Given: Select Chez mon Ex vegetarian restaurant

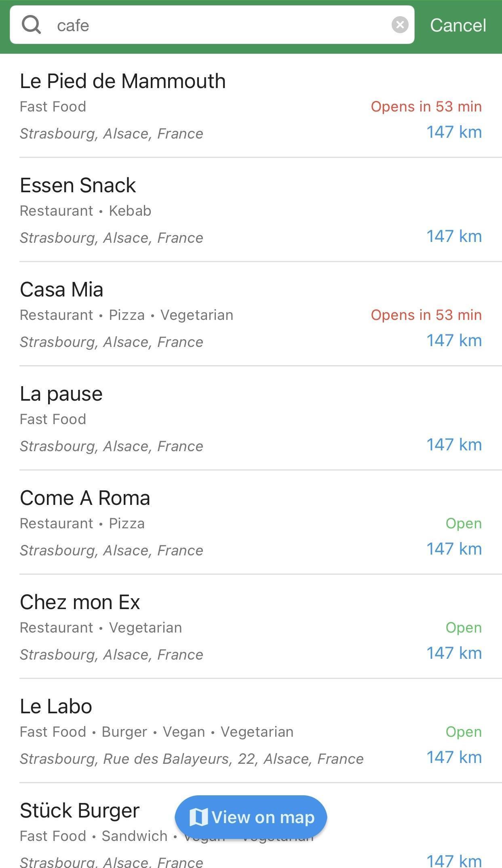Looking at the screenshot, I should click(x=80, y=602).
